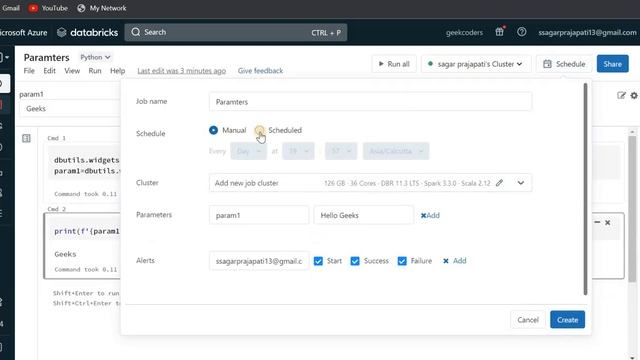This screenshot has width=640, height=360.
Task: Select the Scheduled radio button
Action: pos(259,130)
